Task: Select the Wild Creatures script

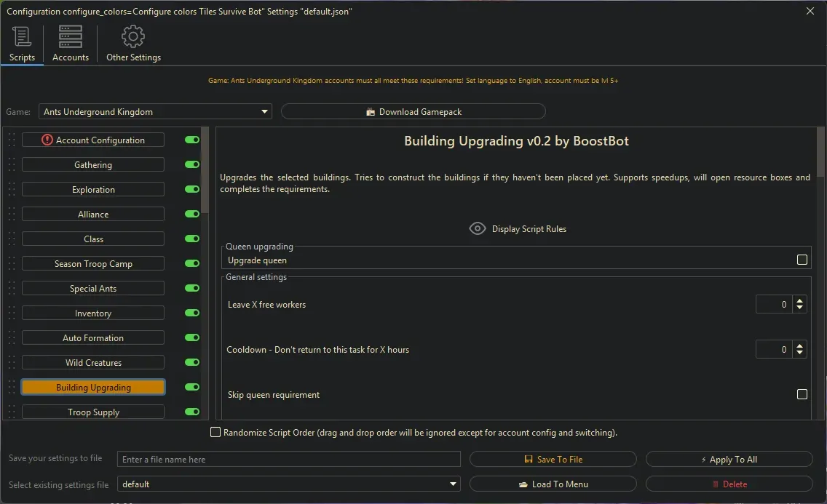Action: (x=93, y=363)
